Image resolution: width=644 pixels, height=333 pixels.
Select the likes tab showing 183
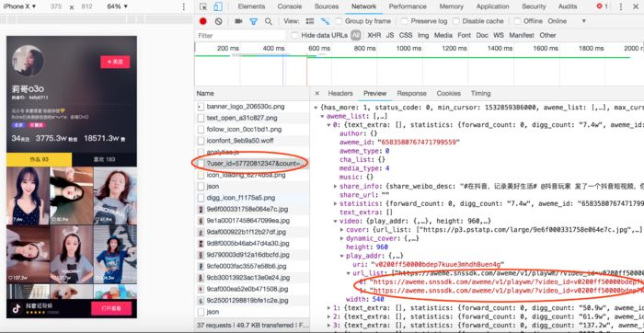point(104,159)
